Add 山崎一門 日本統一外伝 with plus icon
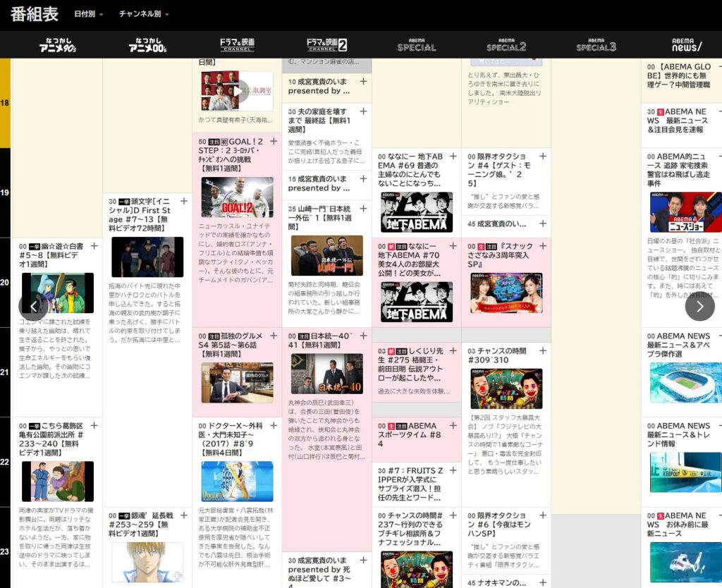722x588 pixels. click(363, 209)
